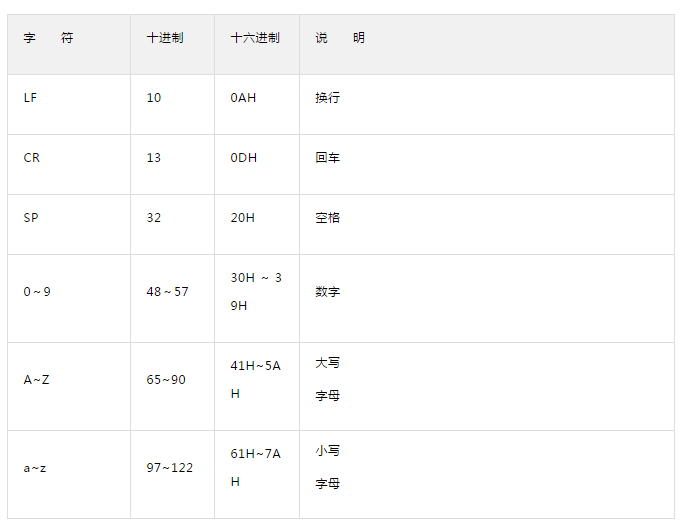
Task: Select the A~Z character cell
Action: [x=35, y=380]
